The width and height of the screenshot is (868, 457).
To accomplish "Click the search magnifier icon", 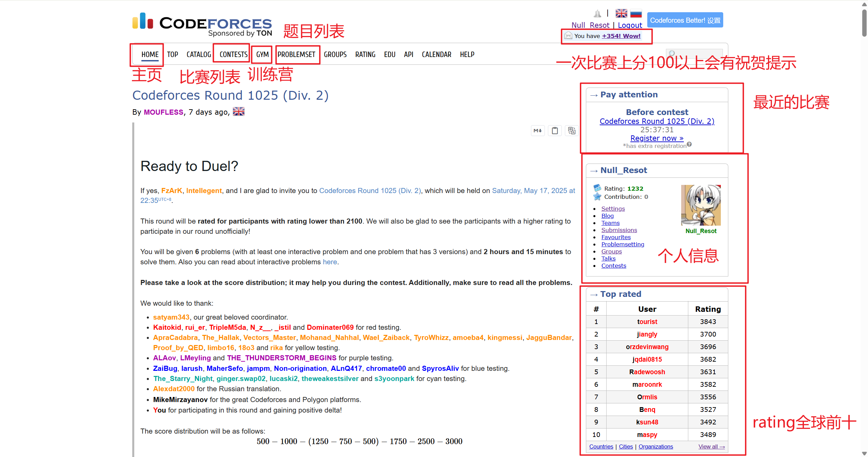I will click(672, 54).
